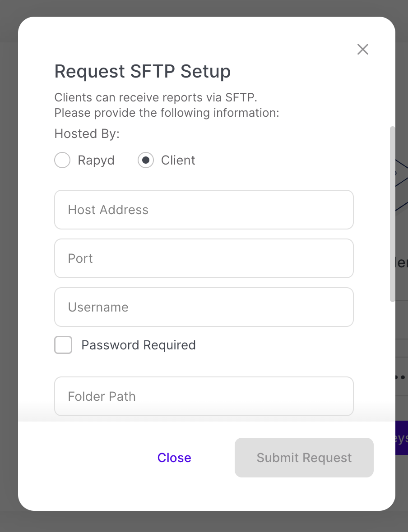This screenshot has height=532, width=408.
Task: Choose Client as the SFTP host
Action: click(145, 160)
